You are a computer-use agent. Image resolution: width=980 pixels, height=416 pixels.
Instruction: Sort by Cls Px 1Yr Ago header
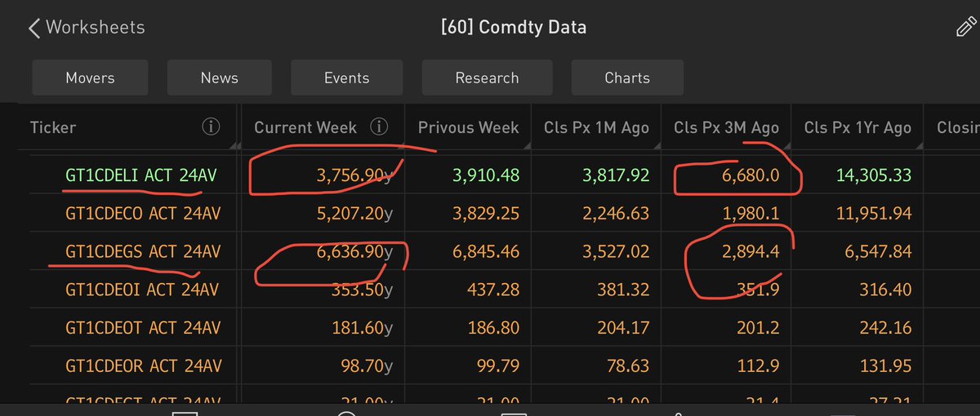pyautogui.click(x=857, y=127)
